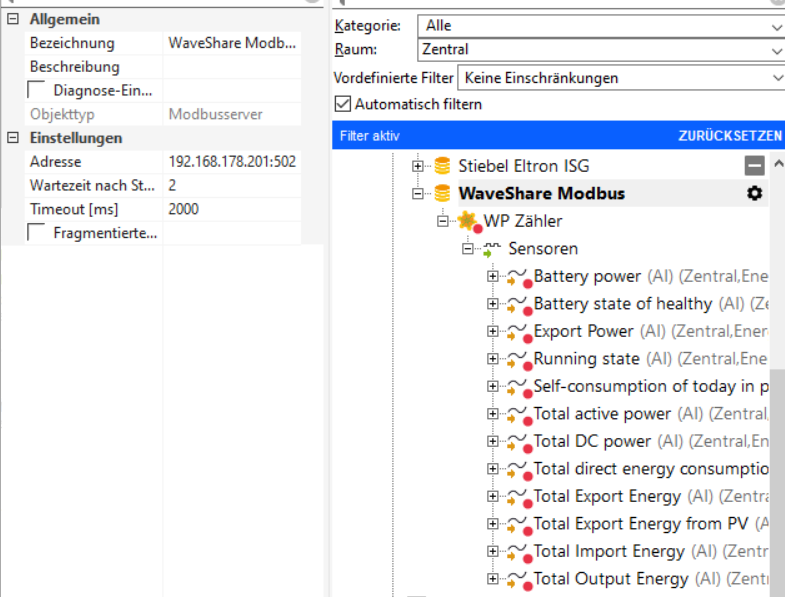Click the gear icon beside WaveShare Modbus
Viewport: 785px width, 597px height.
tap(754, 193)
